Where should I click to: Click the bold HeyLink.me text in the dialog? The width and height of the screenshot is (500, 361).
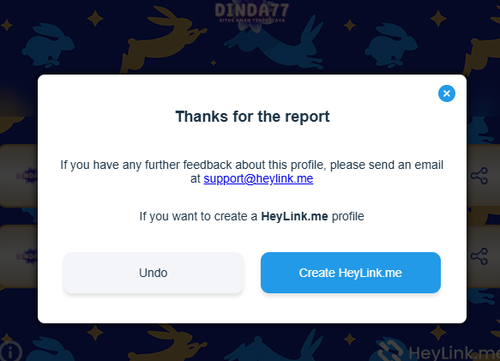294,216
